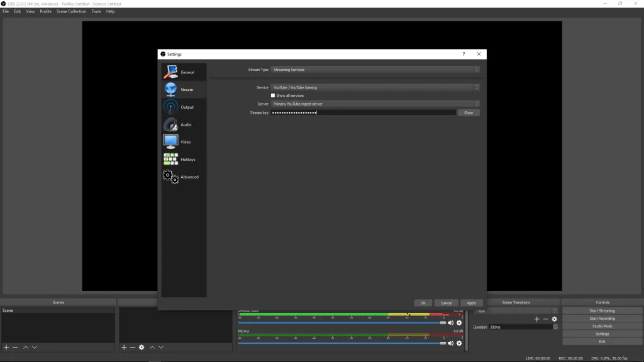644x362 pixels.
Task: Open the Service dropdown showing YouTube
Action: (x=374, y=87)
